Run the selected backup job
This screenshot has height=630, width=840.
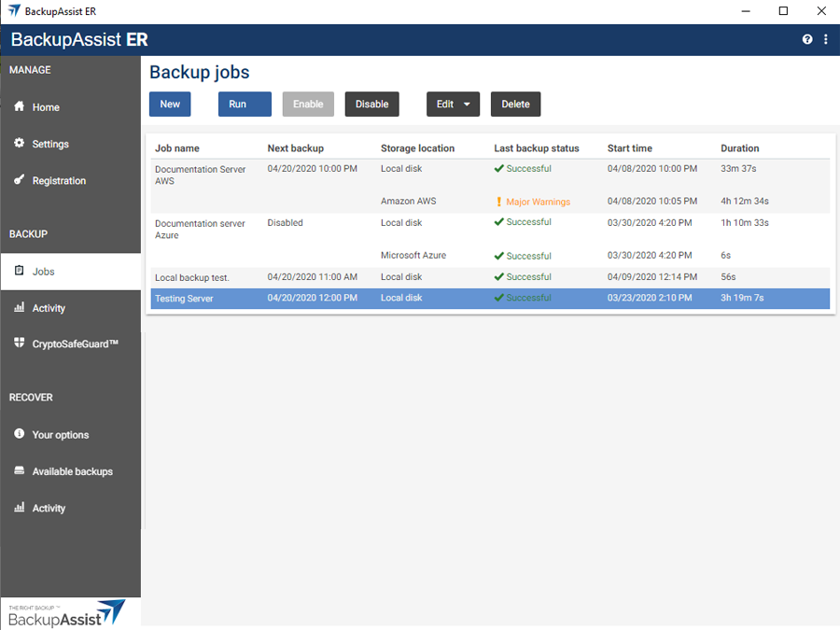[245, 104]
